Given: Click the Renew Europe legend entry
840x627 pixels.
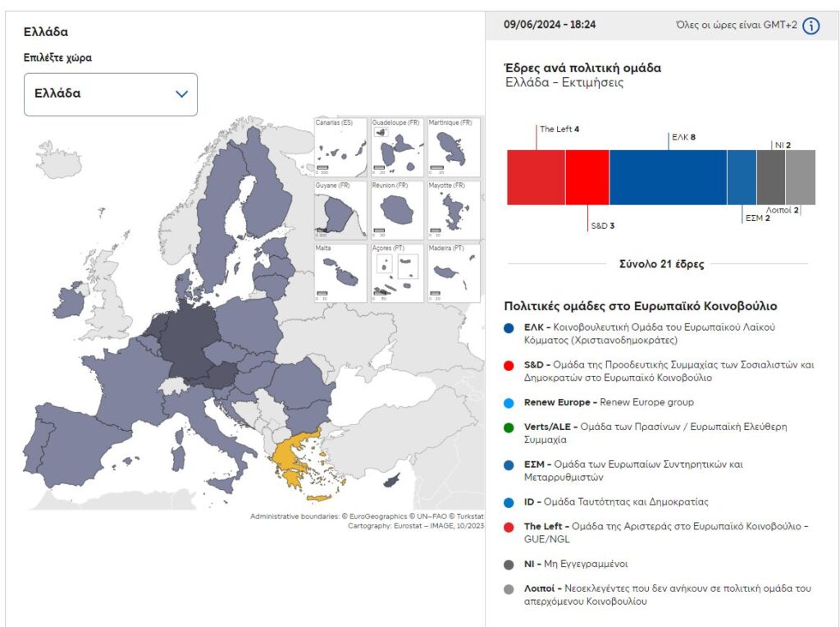Looking at the screenshot, I should 609,403.
